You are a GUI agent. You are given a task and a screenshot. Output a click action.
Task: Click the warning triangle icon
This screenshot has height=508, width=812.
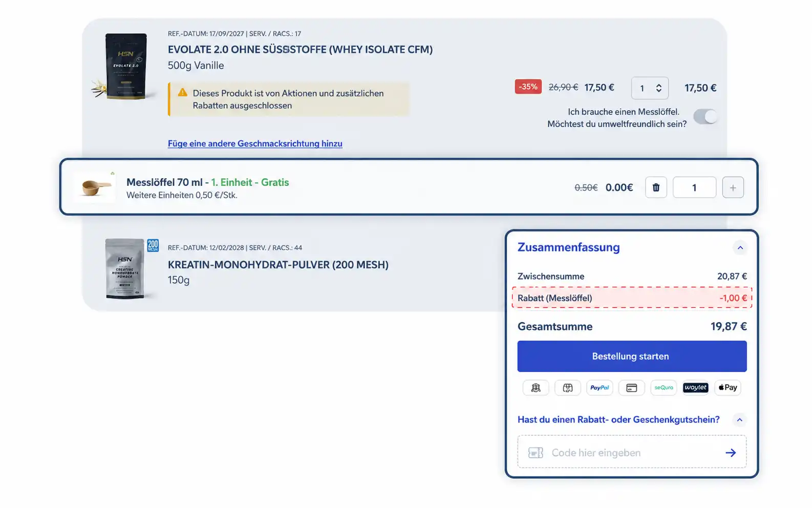182,93
